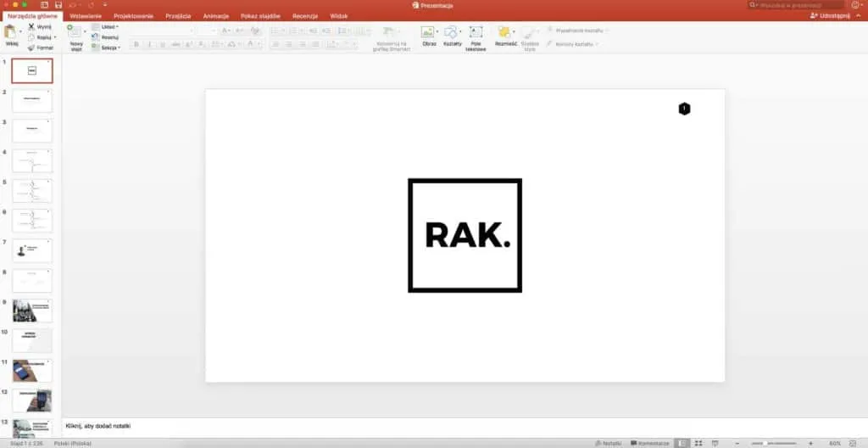
Task: Click the Wklej paste icon
Action: click(10, 32)
